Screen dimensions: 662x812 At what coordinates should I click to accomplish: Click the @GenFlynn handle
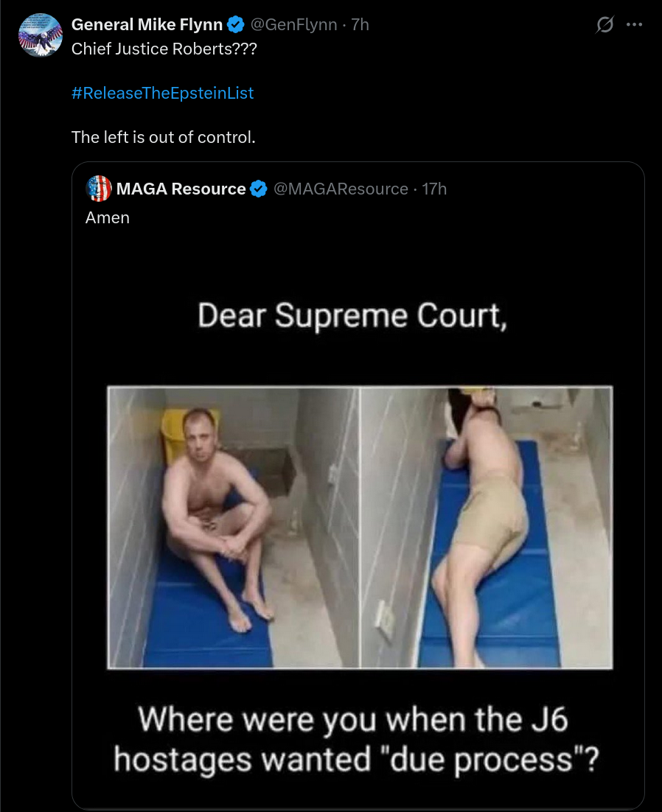[x=293, y=24]
